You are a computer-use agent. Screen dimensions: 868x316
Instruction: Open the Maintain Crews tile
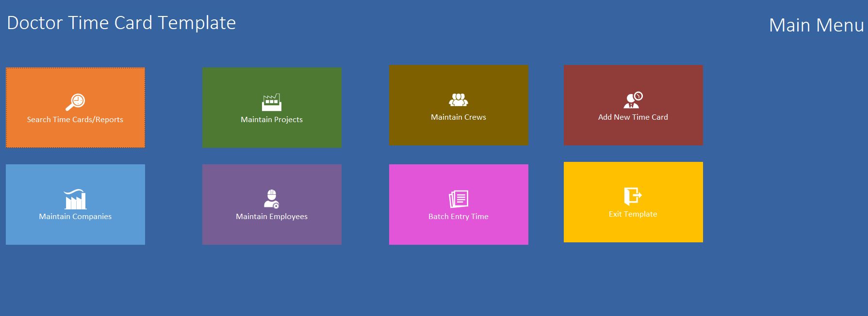459,105
